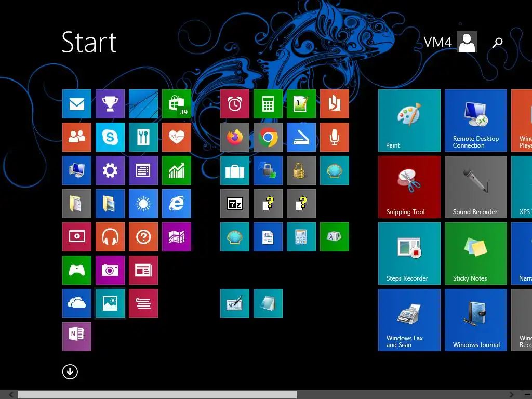This screenshot has height=399, width=532.
Task: Launch the 7-Zip File Manager tile
Action: [235, 204]
